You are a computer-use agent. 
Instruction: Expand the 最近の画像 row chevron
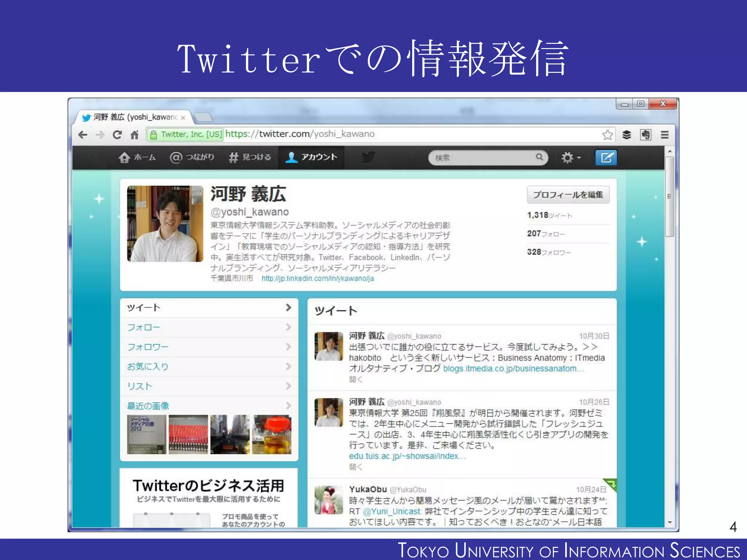coord(289,406)
